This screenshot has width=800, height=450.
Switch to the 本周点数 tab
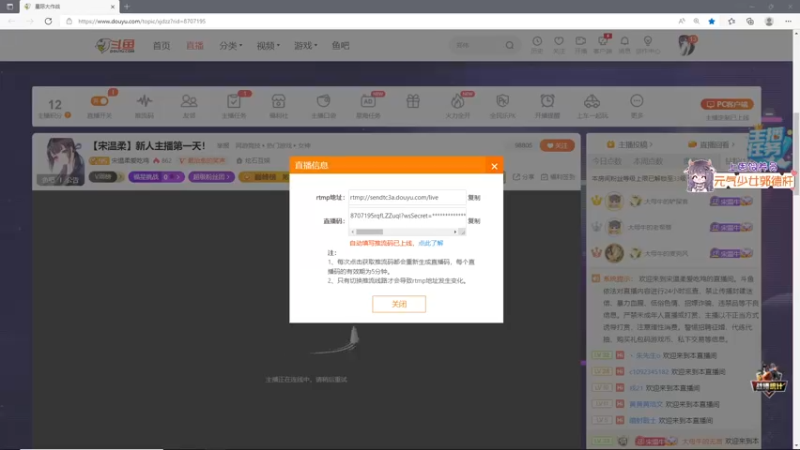tap(648, 161)
